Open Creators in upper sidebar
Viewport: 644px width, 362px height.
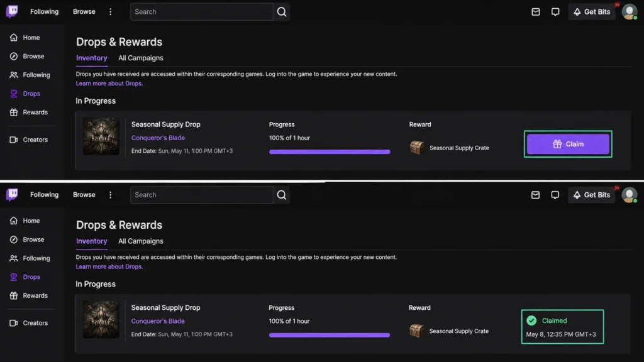tap(29, 140)
